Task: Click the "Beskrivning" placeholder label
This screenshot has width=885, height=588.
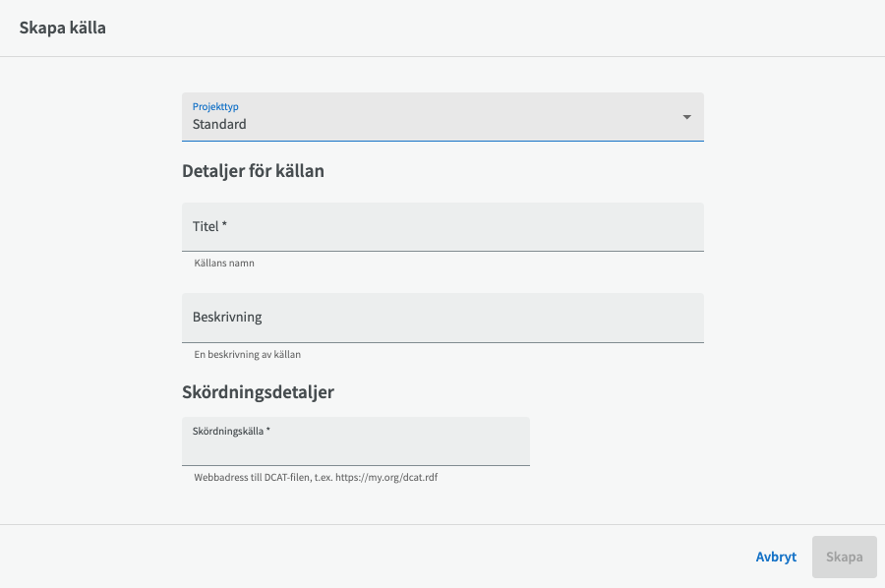Action: 227,318
